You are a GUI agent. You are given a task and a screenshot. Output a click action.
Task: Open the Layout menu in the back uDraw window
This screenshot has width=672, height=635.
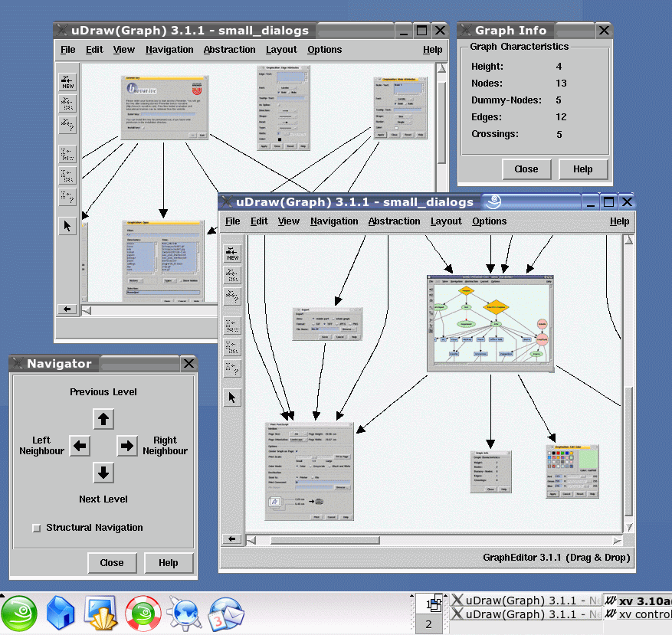point(281,50)
